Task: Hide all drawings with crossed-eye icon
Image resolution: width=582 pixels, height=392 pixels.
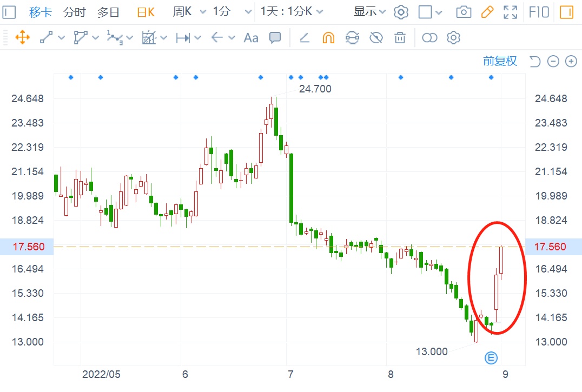Action: point(376,38)
